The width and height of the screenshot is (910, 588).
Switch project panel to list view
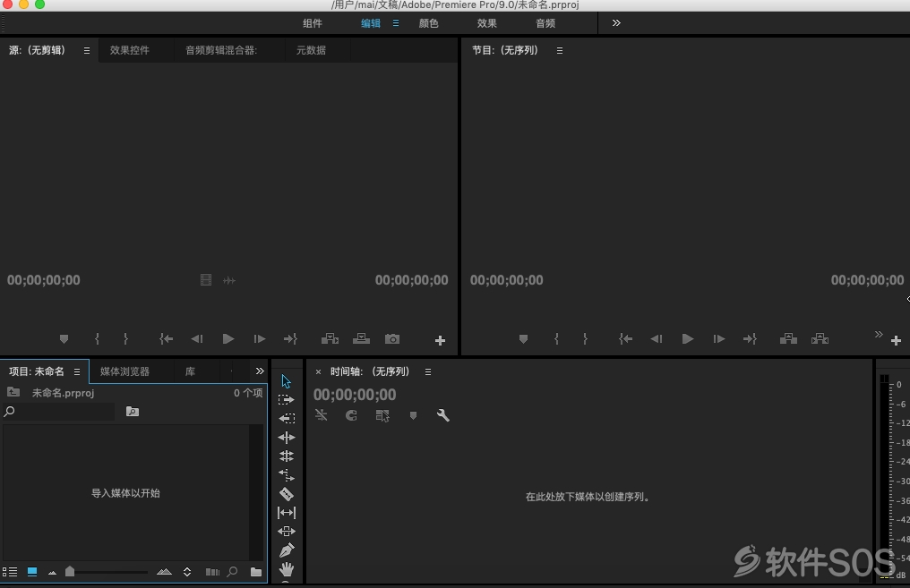(x=10, y=572)
